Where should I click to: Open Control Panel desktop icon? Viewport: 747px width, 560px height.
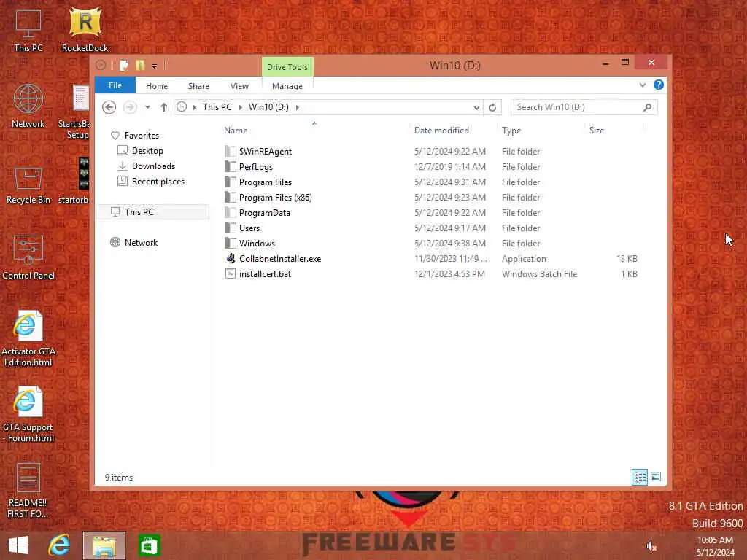[28, 257]
